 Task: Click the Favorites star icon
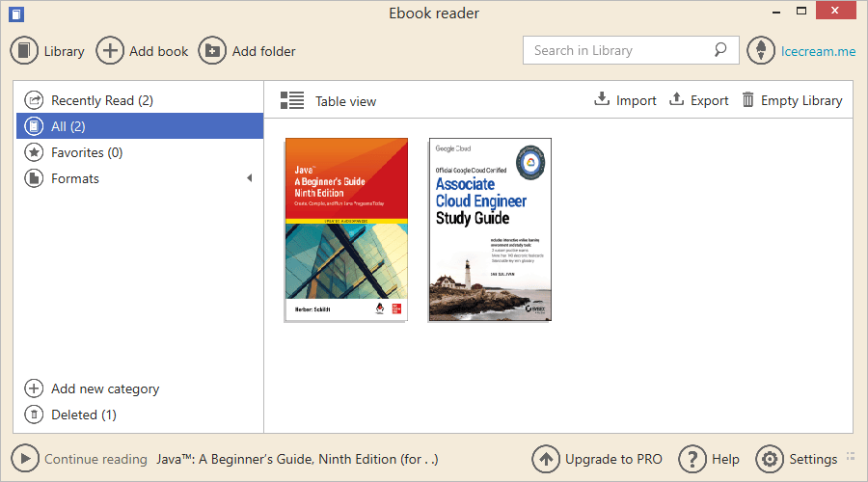[34, 152]
